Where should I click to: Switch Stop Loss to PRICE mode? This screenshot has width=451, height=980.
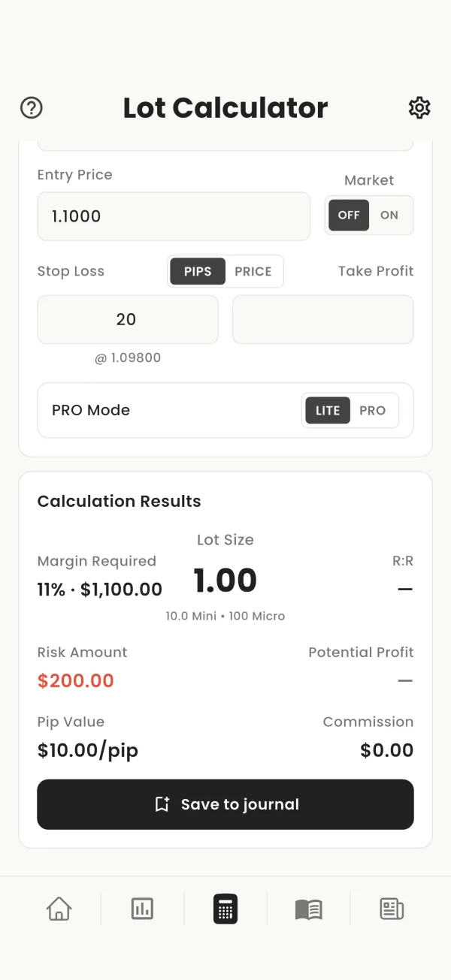click(x=253, y=271)
